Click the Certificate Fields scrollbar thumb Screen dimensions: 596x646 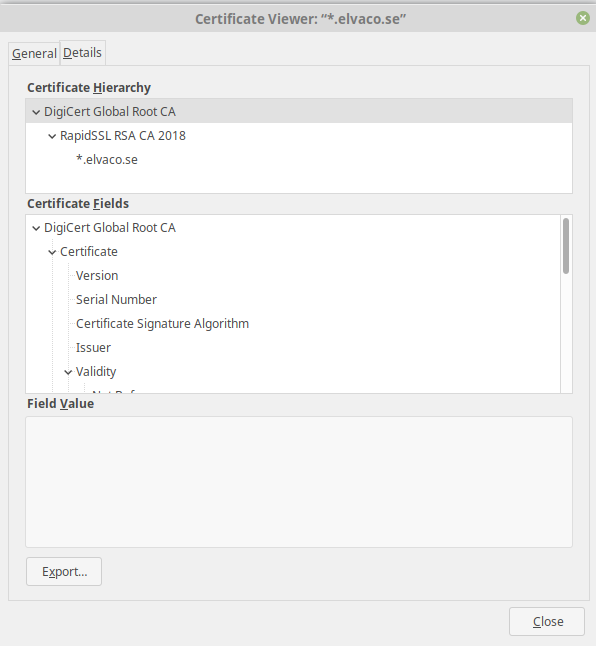(566, 246)
